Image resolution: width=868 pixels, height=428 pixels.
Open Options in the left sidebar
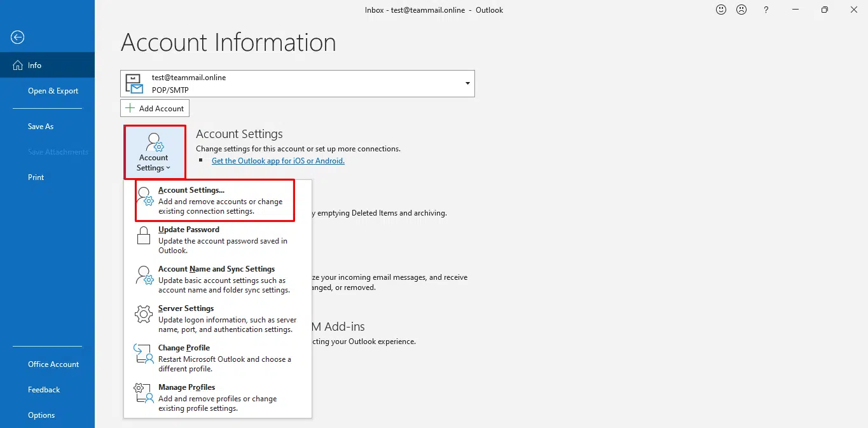41,415
